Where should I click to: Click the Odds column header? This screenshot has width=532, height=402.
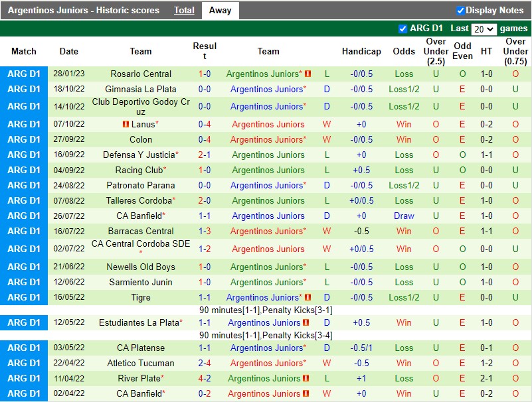pyautogui.click(x=403, y=51)
